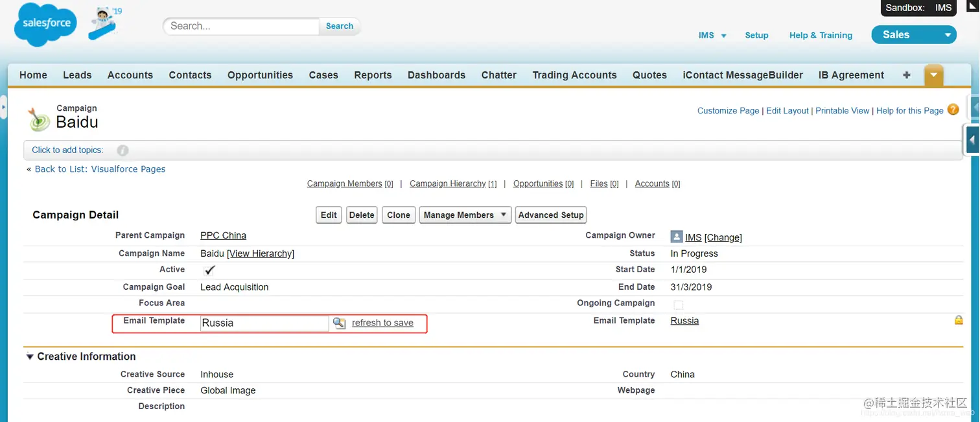Expand the right side panel arrow
This screenshot has width=980, height=422.
tap(972, 140)
